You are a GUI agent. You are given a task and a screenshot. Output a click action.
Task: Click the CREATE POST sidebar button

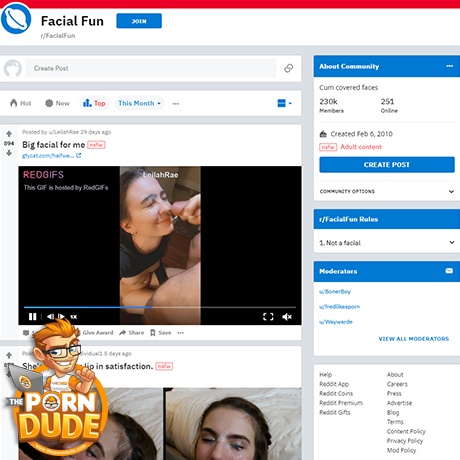[387, 165]
